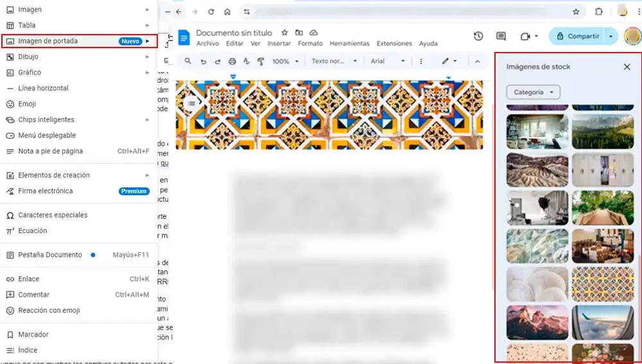Open the Archivo menu
Screen dimensions: 642x364
(x=207, y=44)
